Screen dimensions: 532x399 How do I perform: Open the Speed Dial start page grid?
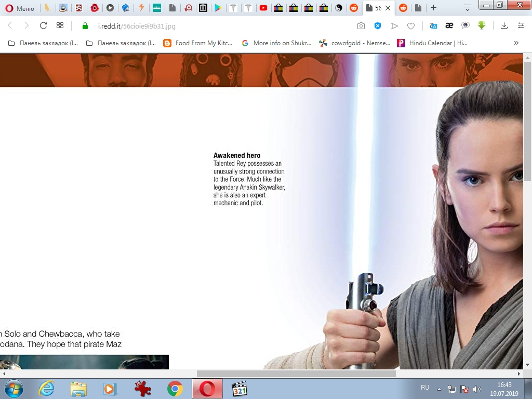click(x=60, y=25)
